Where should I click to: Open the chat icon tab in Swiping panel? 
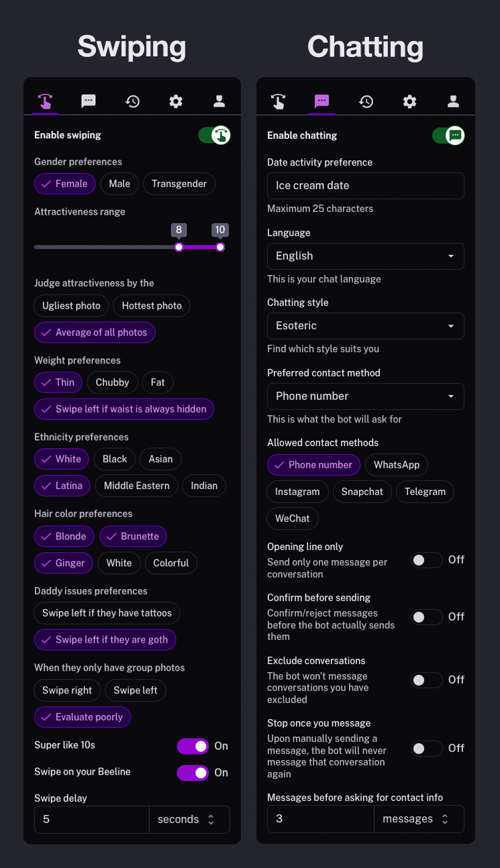(89, 101)
